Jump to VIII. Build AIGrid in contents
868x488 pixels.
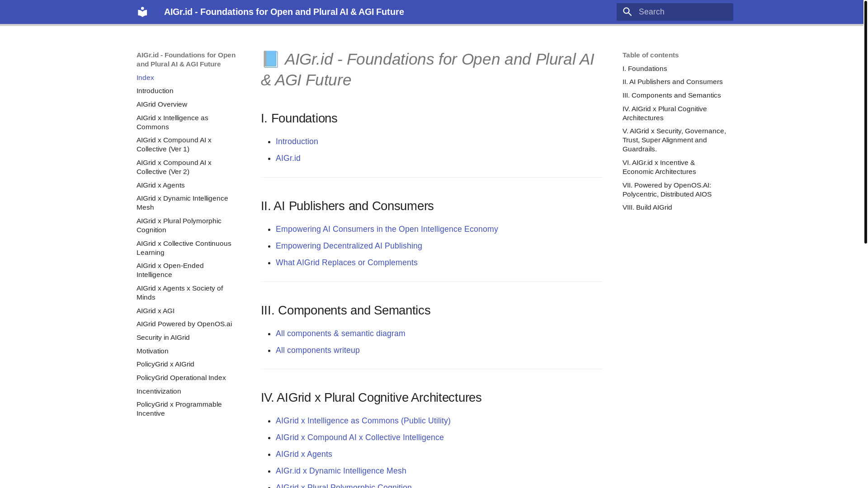(647, 207)
